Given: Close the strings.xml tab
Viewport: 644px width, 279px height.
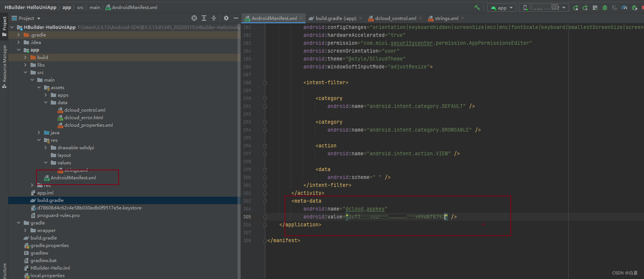Looking at the screenshot, I should click(x=463, y=18).
